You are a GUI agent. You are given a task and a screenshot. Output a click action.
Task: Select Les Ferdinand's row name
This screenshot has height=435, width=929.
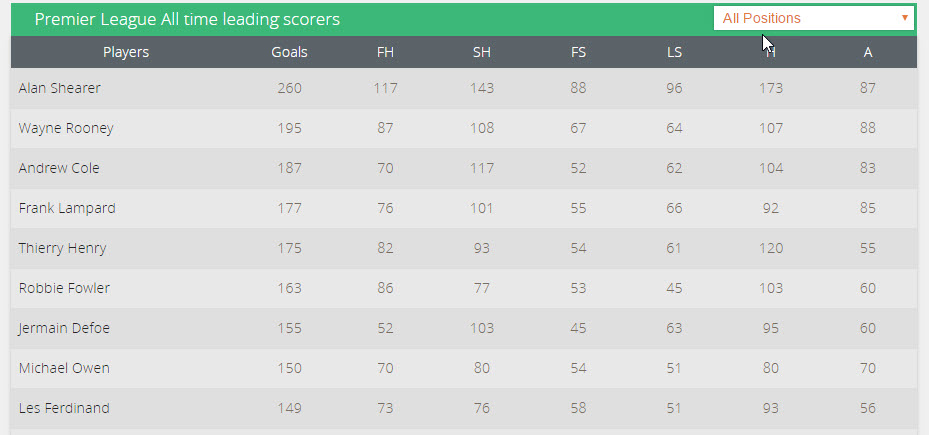(64, 408)
